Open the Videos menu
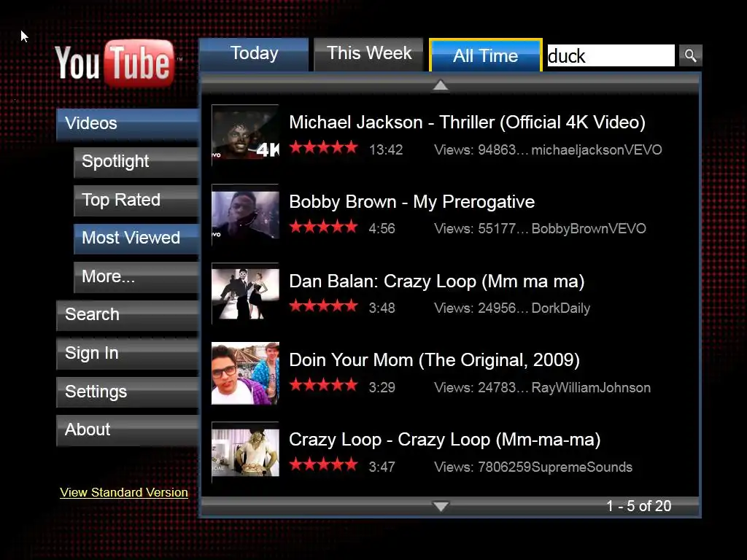This screenshot has width=747, height=560. [128, 124]
